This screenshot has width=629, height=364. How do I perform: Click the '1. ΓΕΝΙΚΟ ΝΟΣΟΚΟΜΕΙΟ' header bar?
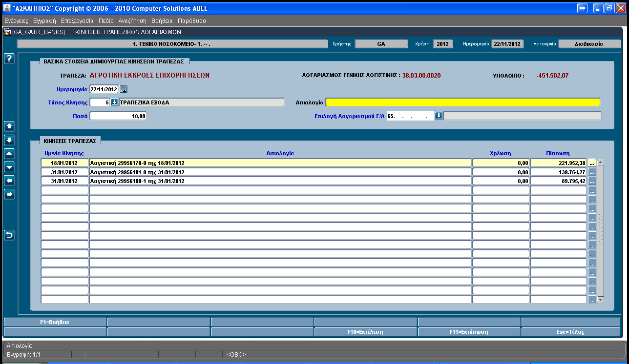click(172, 44)
